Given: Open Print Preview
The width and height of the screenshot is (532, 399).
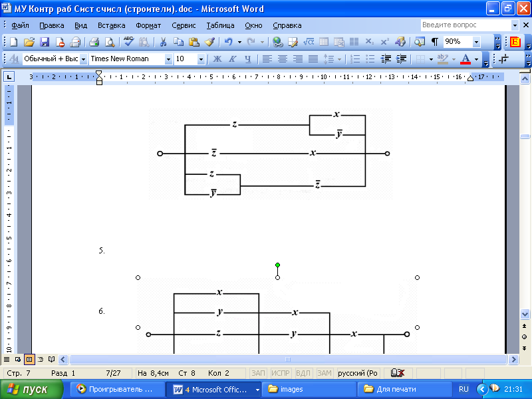Looking at the screenshot, I should click(109, 42).
